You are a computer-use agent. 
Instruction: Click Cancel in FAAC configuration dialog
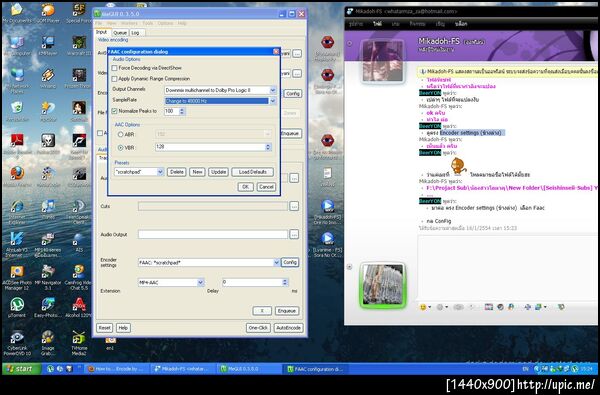click(x=266, y=187)
